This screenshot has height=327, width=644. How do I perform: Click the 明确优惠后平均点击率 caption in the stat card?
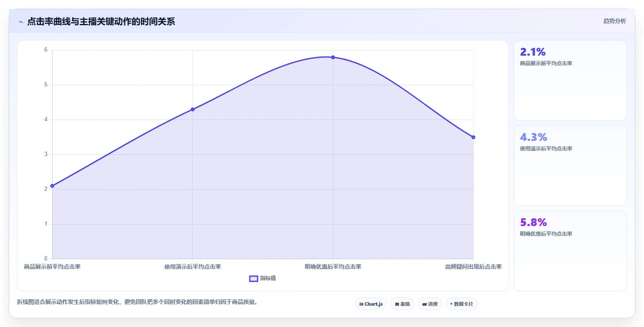tap(546, 234)
